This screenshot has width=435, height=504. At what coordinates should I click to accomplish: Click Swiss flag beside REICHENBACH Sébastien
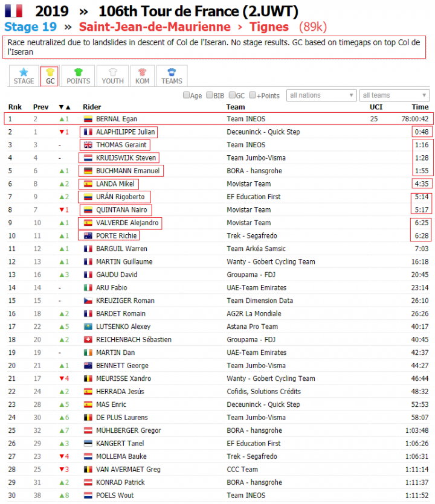click(x=88, y=339)
